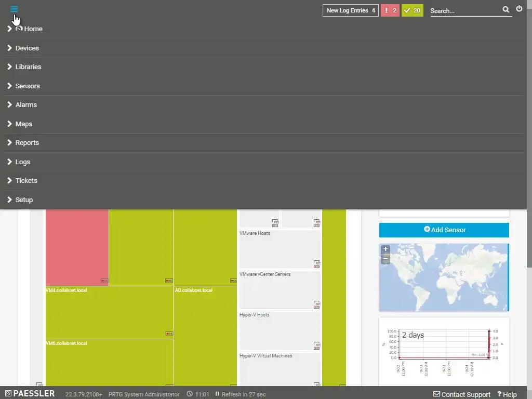Click the version number 22.3.79.2108+
This screenshot has width=532, height=399.
pos(84,394)
